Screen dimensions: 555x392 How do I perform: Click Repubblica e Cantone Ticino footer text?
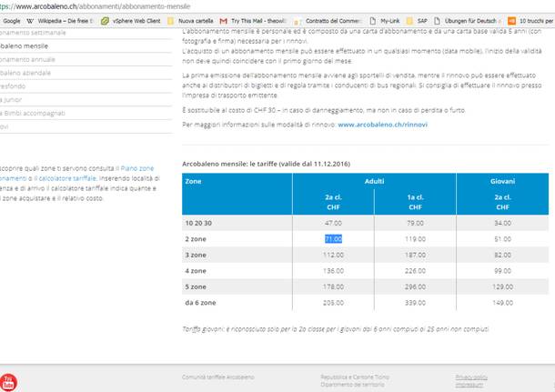[x=355, y=377]
